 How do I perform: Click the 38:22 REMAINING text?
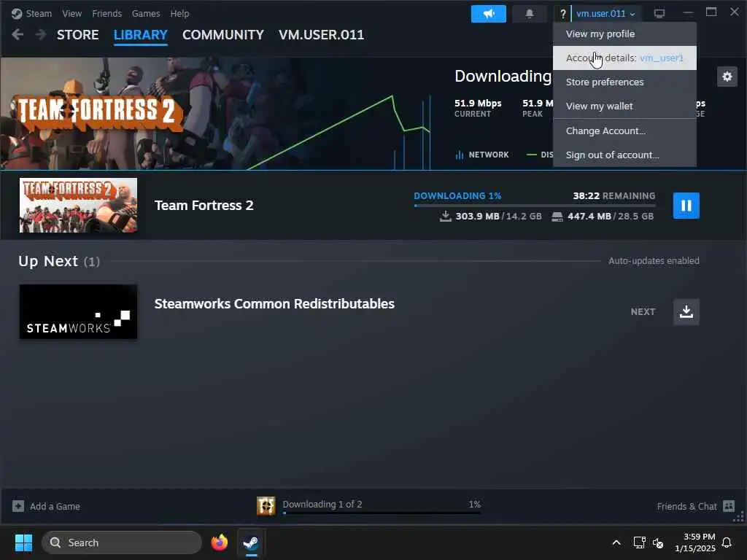tap(614, 195)
